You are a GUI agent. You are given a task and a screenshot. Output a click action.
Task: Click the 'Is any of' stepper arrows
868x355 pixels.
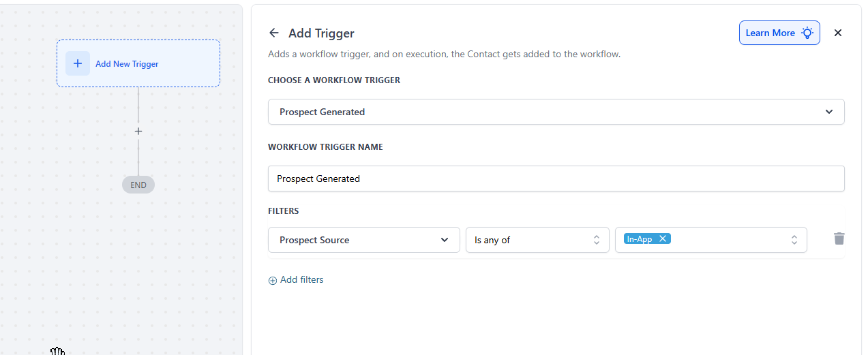pyautogui.click(x=597, y=240)
